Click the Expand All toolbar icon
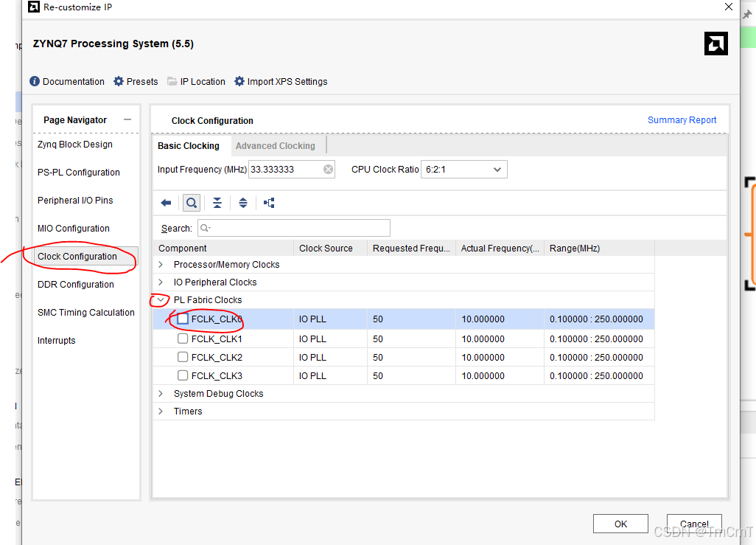756x545 pixels. coord(243,203)
